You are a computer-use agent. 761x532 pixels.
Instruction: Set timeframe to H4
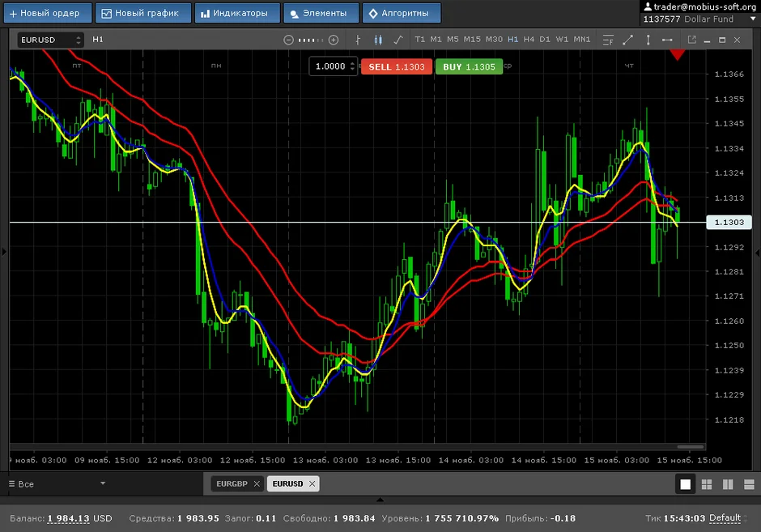coord(529,40)
